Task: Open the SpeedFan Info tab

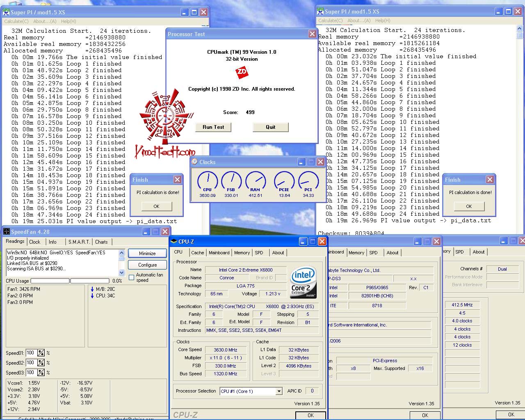Action: pyautogui.click(x=53, y=242)
